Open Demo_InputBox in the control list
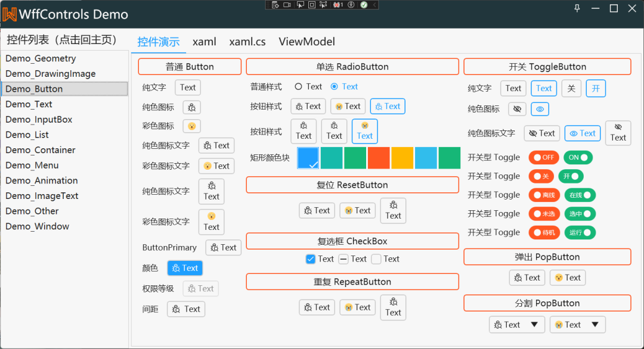 39,120
